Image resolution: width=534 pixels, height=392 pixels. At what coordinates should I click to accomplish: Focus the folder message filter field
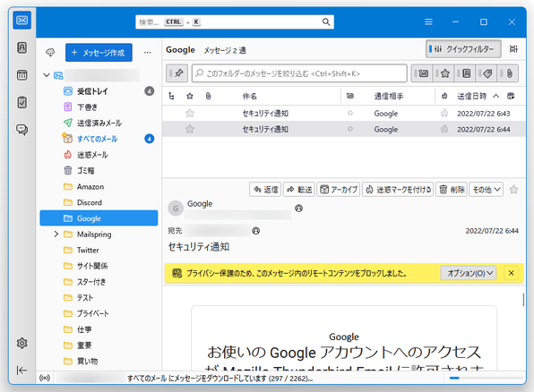tap(299, 73)
